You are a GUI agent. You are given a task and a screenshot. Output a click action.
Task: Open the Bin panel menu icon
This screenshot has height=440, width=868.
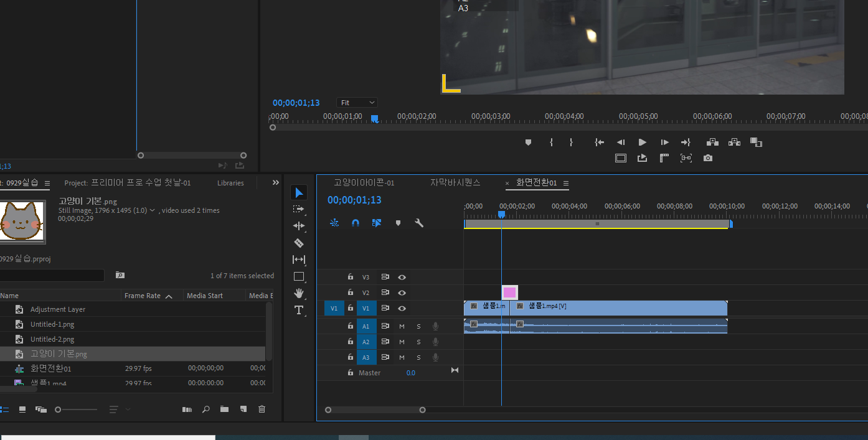tap(47, 184)
